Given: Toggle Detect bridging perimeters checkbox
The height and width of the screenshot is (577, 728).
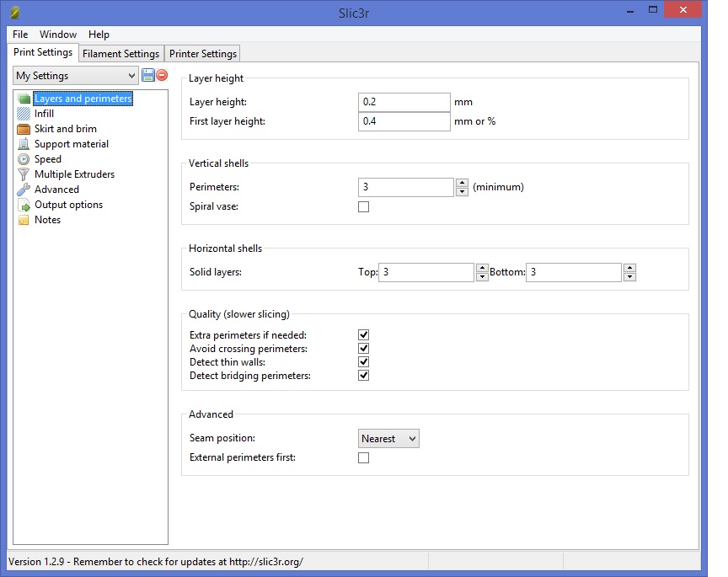Looking at the screenshot, I should click(x=363, y=375).
